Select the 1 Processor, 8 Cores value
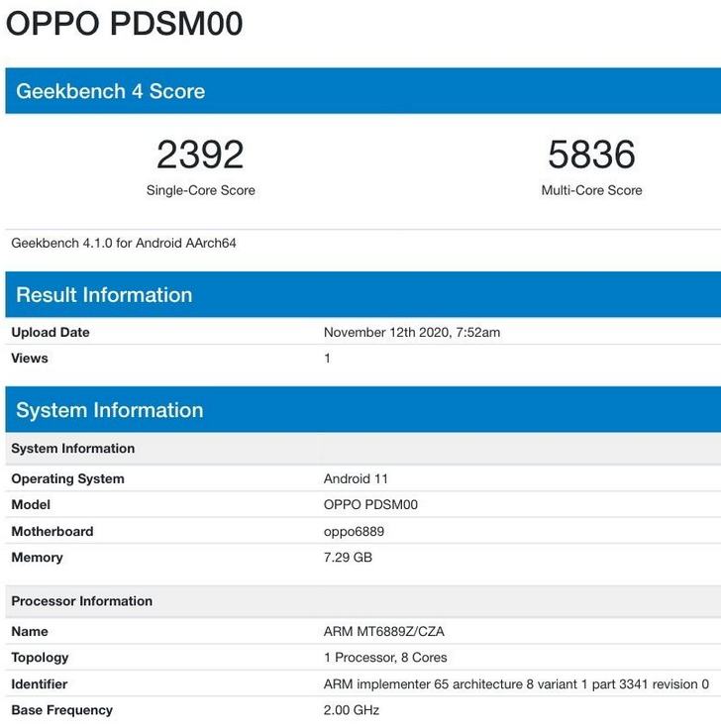This screenshot has height=728, width=721. tap(385, 658)
